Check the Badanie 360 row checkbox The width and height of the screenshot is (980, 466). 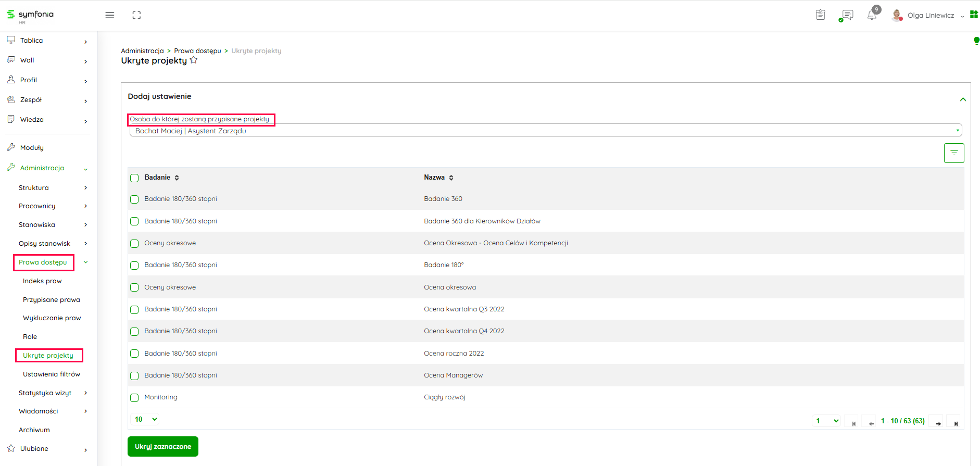(x=134, y=199)
